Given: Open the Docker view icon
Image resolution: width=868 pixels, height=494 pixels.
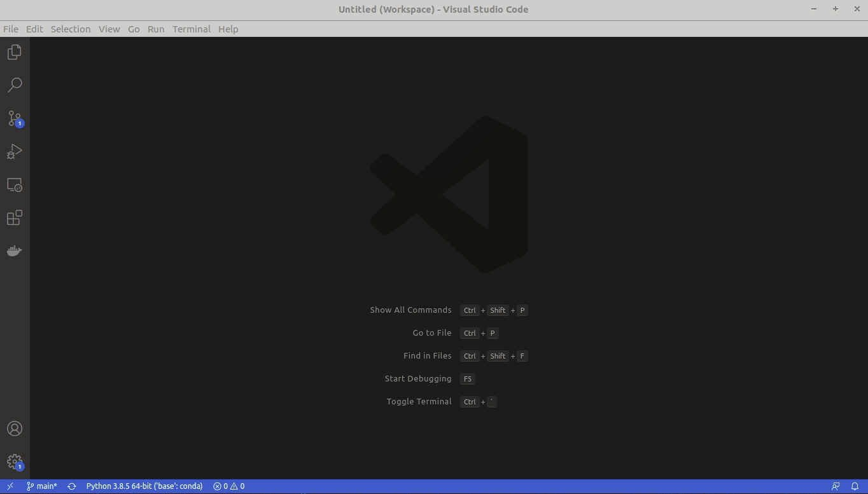Looking at the screenshot, I should [15, 251].
